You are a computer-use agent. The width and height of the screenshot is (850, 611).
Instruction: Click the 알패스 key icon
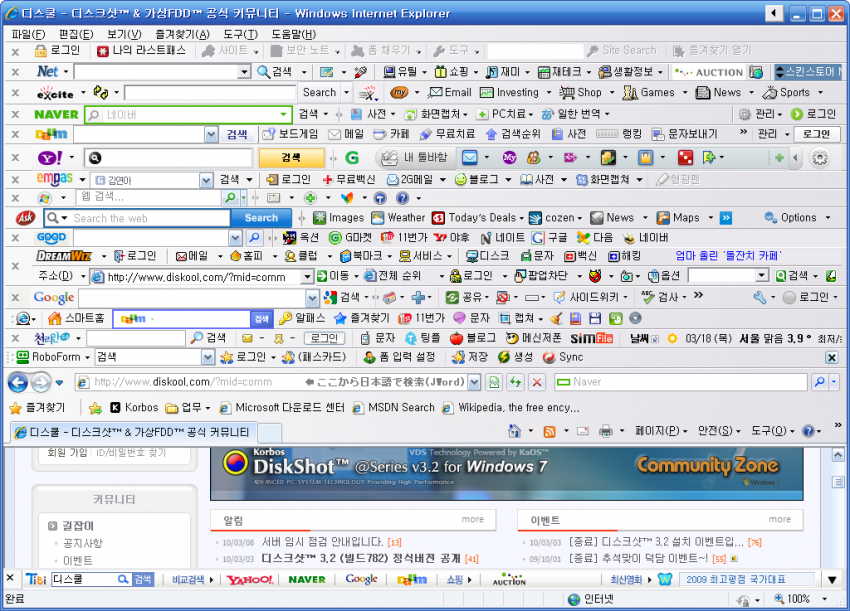[285, 318]
